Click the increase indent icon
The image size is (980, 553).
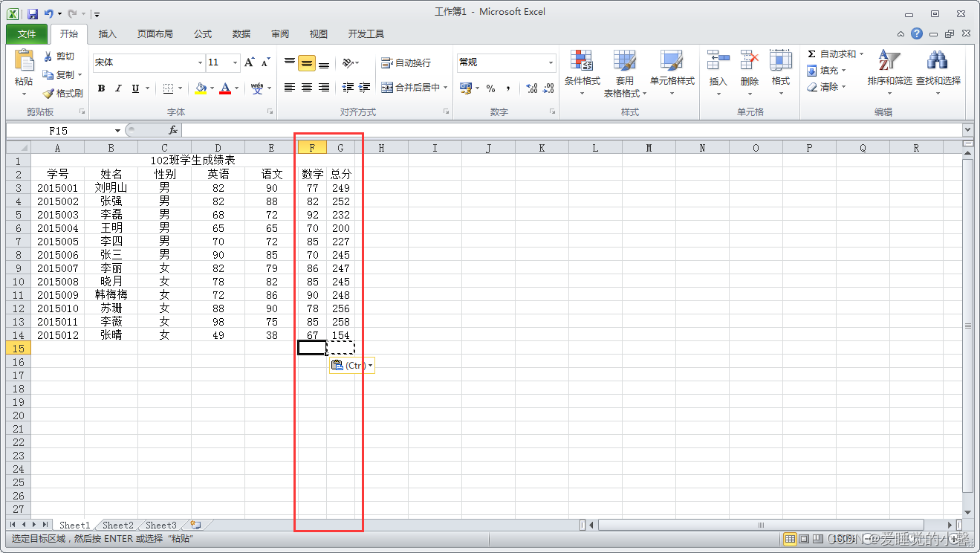365,87
